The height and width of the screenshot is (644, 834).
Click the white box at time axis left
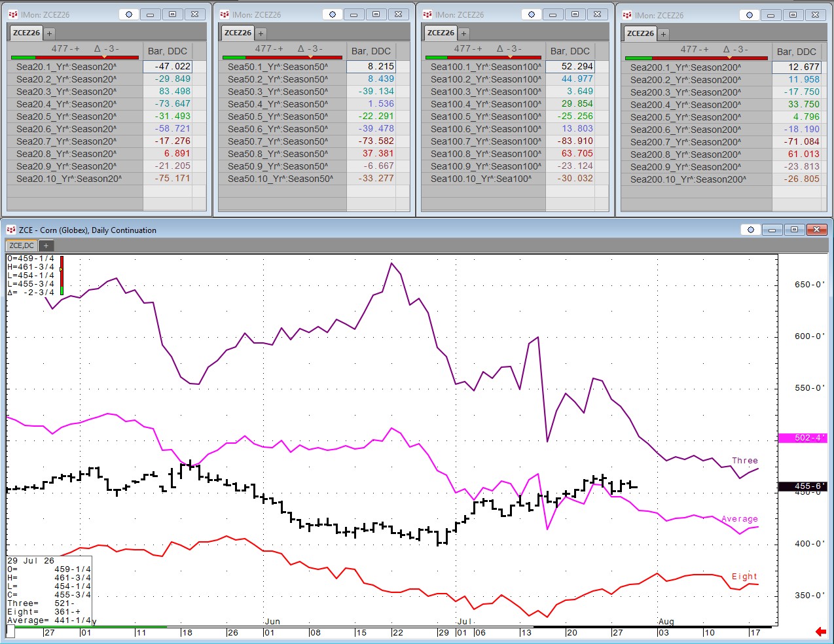tap(10, 632)
